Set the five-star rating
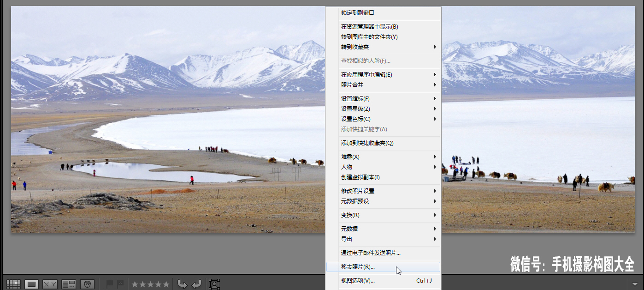The width and height of the screenshot is (644, 290). coord(166,284)
